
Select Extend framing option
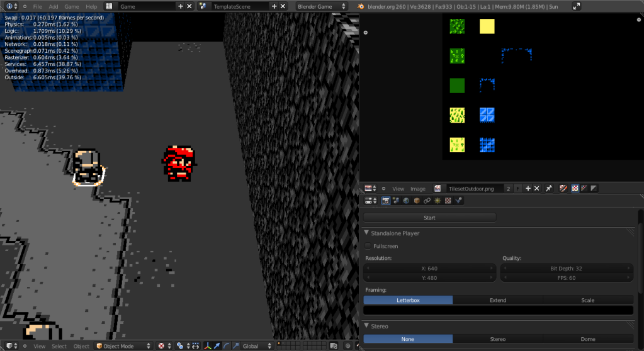[497, 300]
